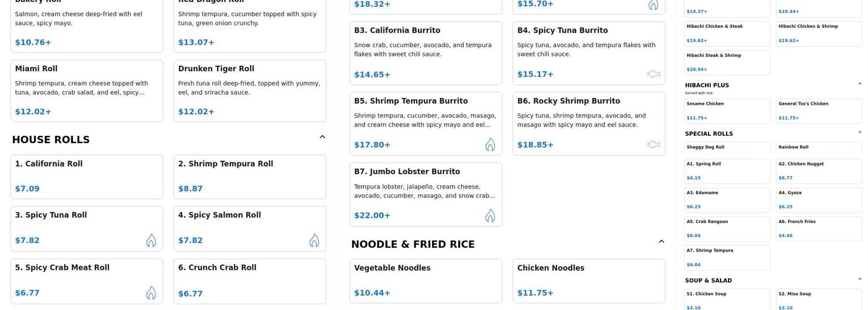Click the raw fish icon on Spicy Tuna Burrito
The width and height of the screenshot is (868, 310).
pos(653,74)
